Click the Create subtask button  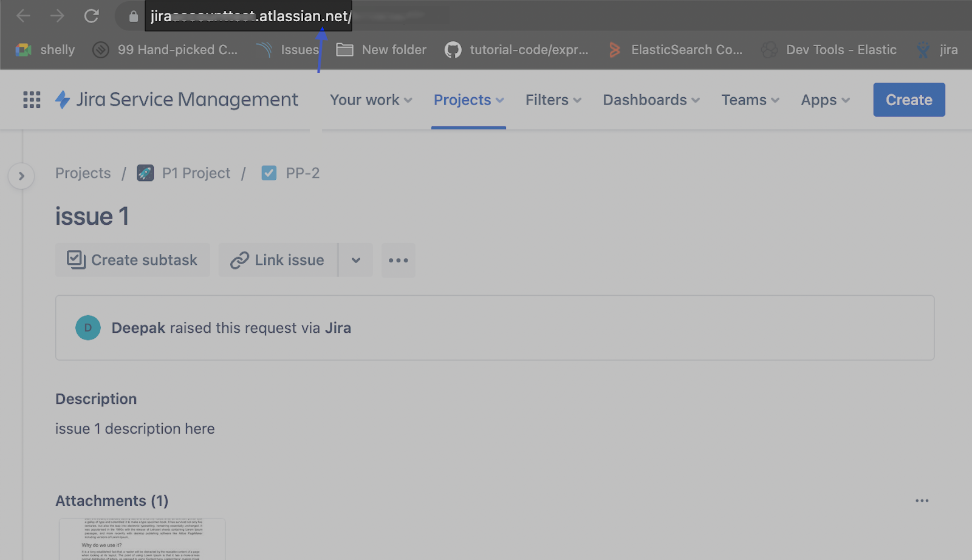click(132, 261)
